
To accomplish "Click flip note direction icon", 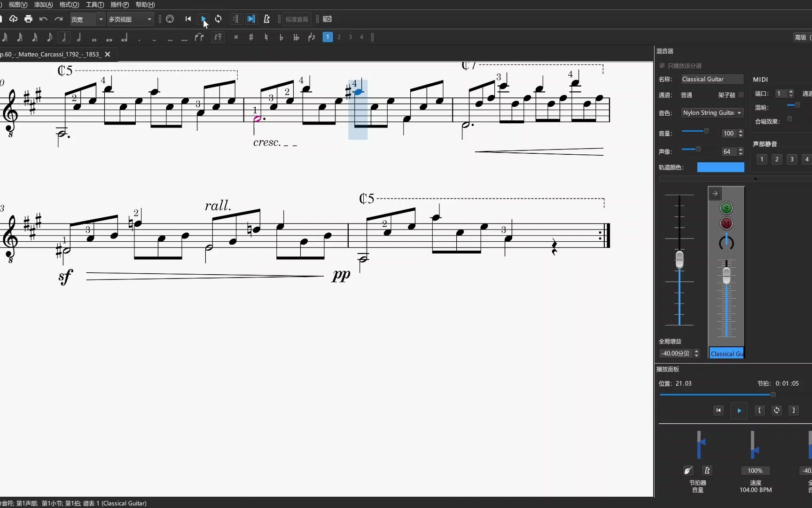I will [x=311, y=37].
